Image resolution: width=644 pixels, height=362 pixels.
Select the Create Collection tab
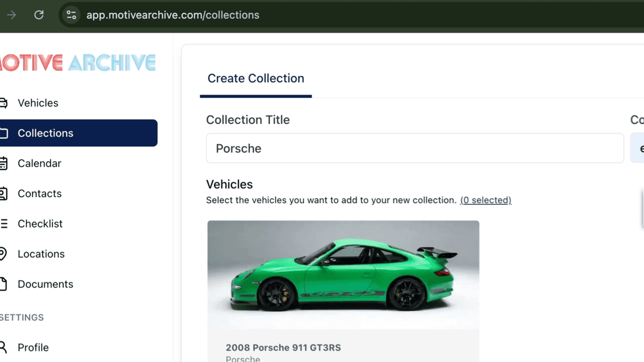click(256, 78)
